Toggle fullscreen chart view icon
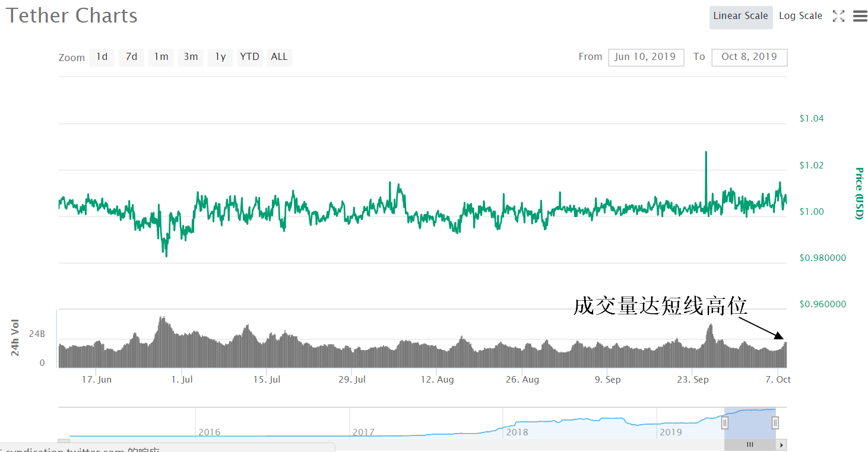This screenshot has height=452, width=868. (838, 16)
